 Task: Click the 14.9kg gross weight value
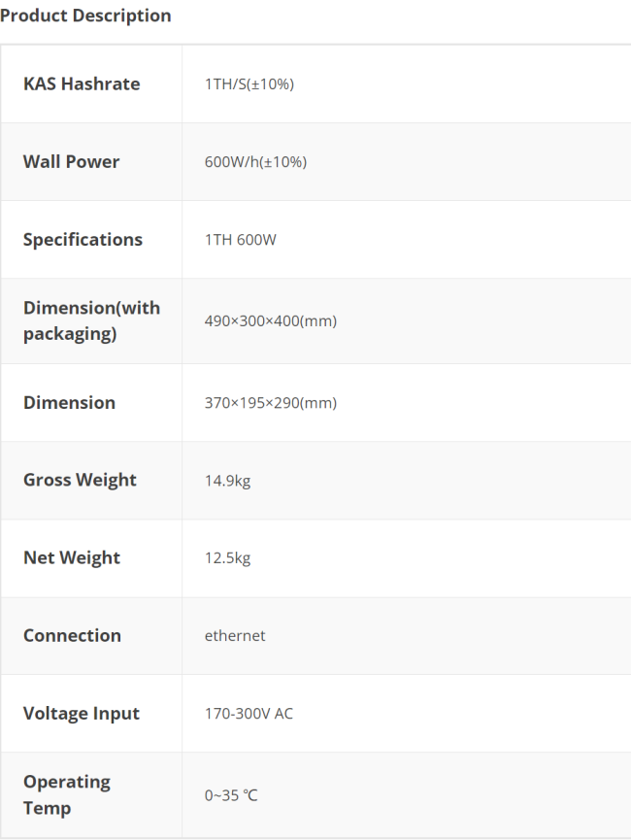coord(228,481)
